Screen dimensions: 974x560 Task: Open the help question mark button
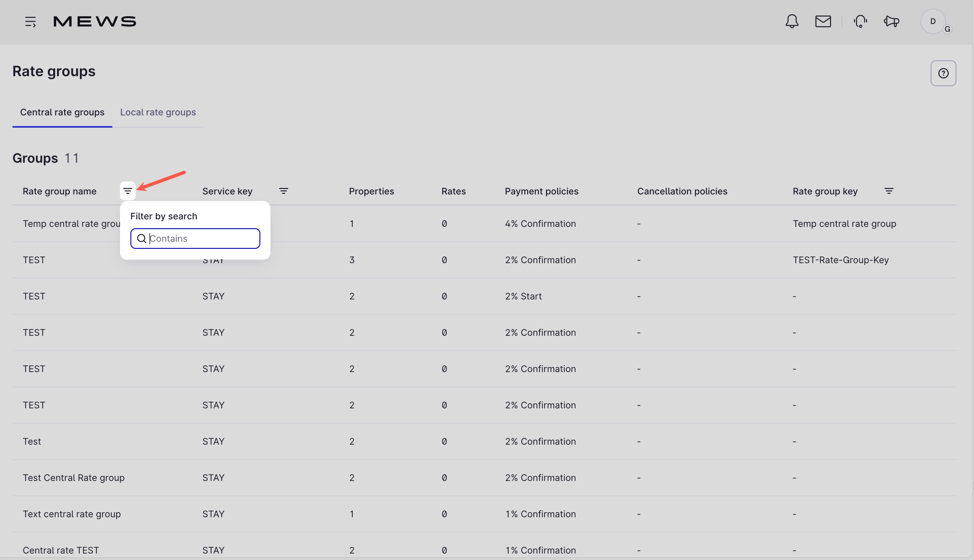[943, 73]
